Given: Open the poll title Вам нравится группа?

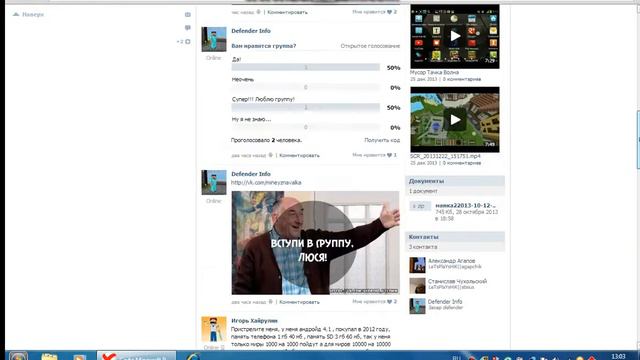Looking at the screenshot, I should pyautogui.click(x=264, y=46).
